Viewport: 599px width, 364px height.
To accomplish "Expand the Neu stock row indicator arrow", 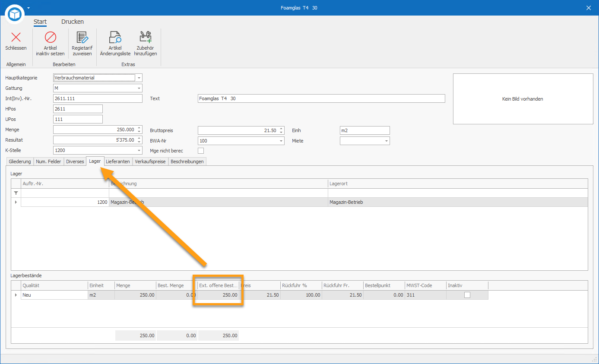I will [x=16, y=295].
